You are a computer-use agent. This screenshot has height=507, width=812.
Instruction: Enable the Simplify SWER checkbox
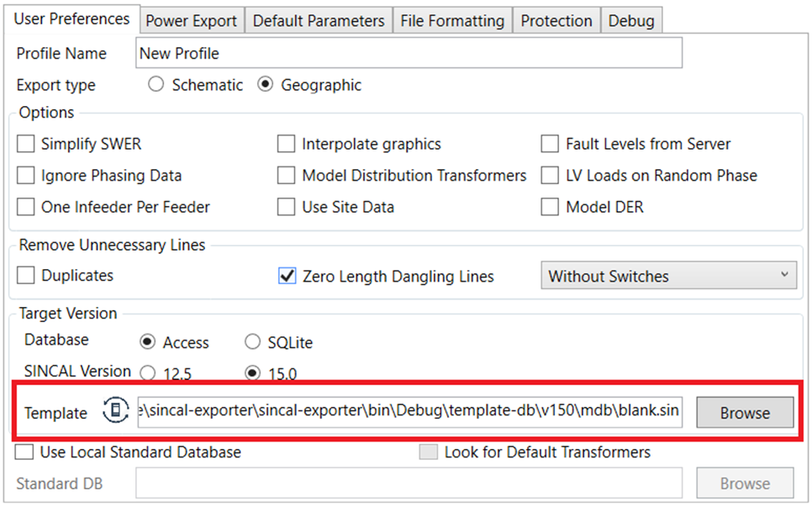point(26,144)
